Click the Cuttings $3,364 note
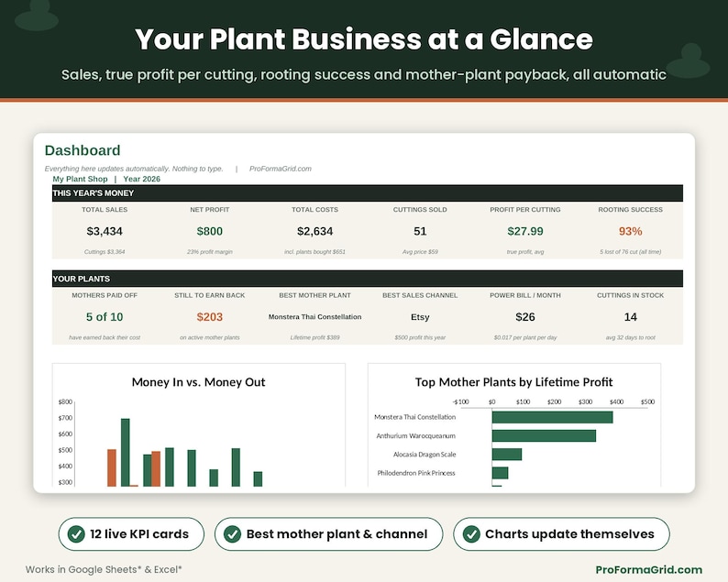Image resolution: width=728 pixels, height=582 pixels. tap(105, 252)
